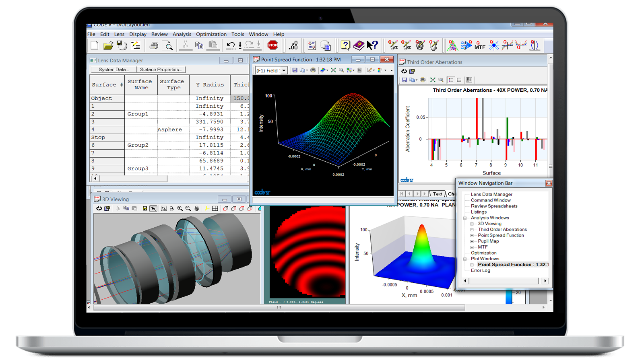Click the Surface Properties... button

tap(161, 70)
